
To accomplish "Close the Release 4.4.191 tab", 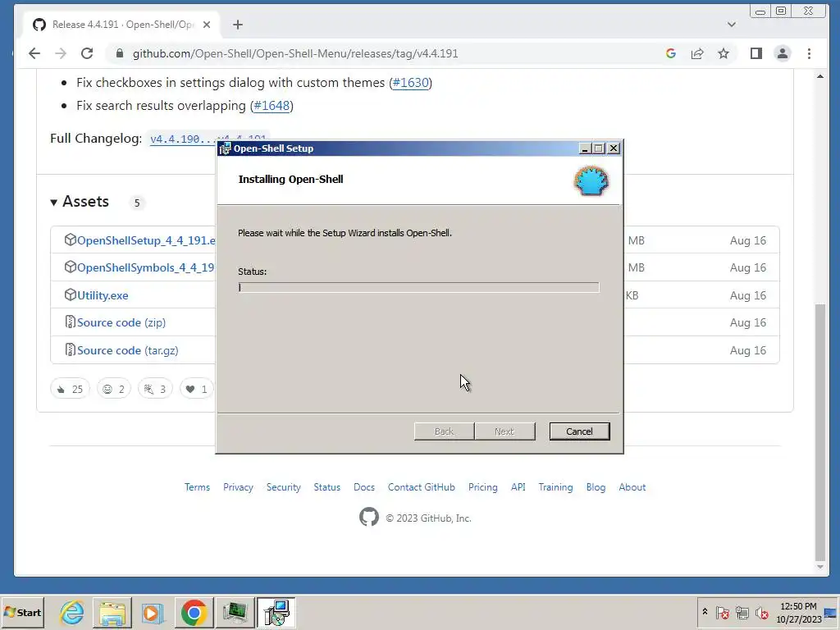I will pos(207,25).
